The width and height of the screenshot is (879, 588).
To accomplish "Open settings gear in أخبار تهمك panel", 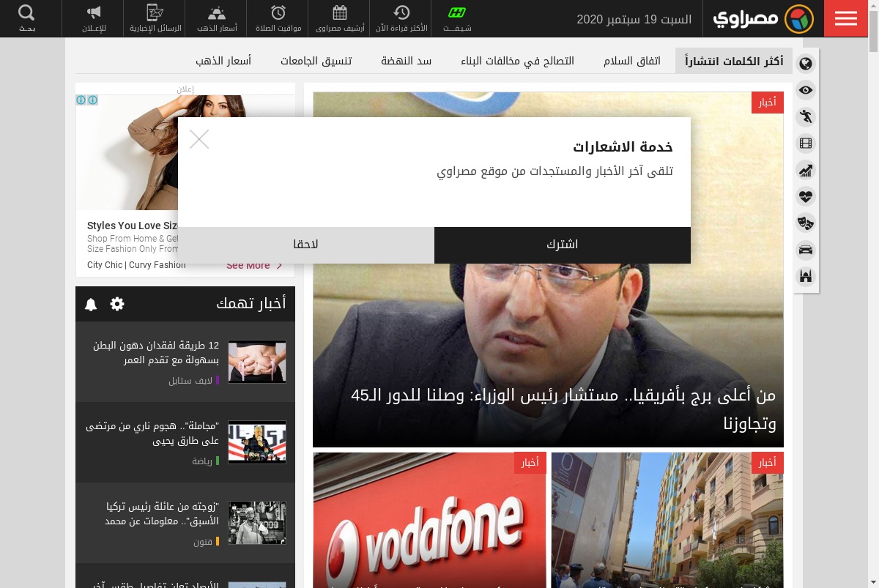I will [117, 304].
